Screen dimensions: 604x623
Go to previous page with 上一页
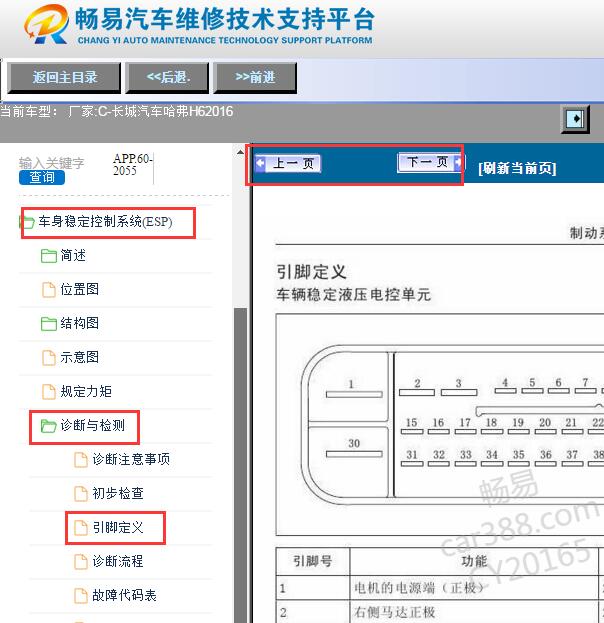pos(288,163)
